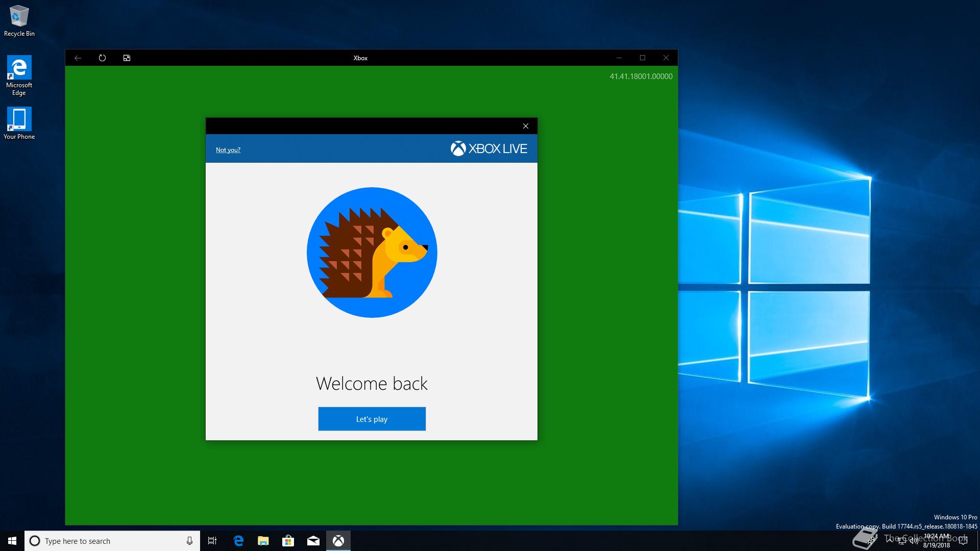
Task: Minimize the Xbox window
Action: [x=619, y=58]
